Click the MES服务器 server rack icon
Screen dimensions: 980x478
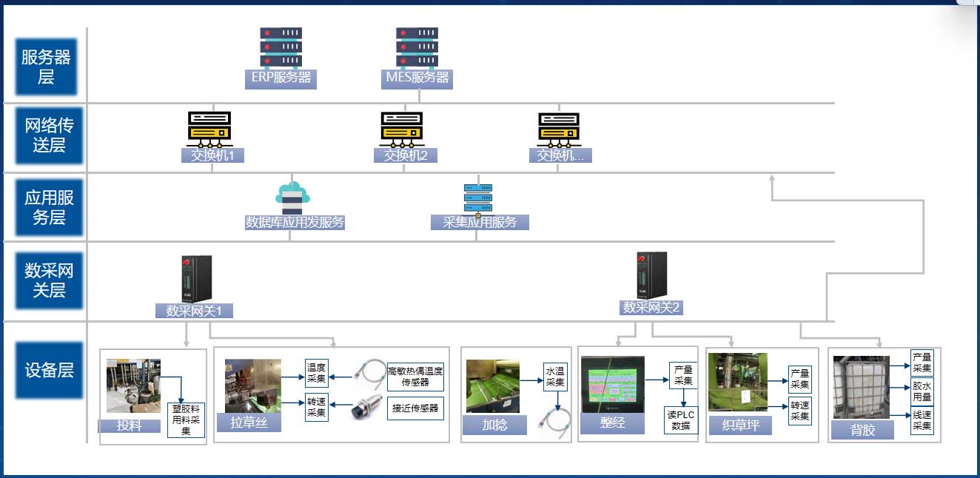point(417,47)
